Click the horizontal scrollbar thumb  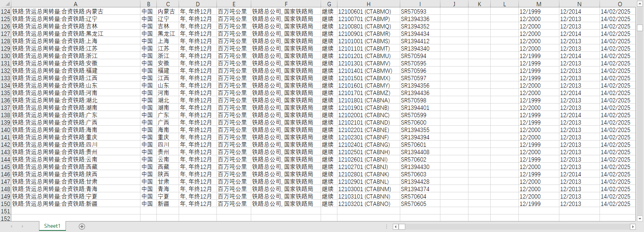[402, 227]
